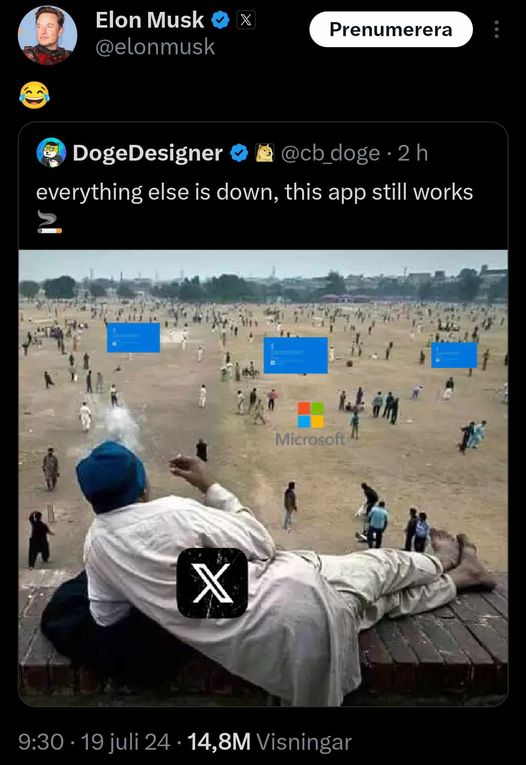Viewport: 526px width, 765px height.
Task: Open the @cb_doge handle
Action: pos(330,153)
